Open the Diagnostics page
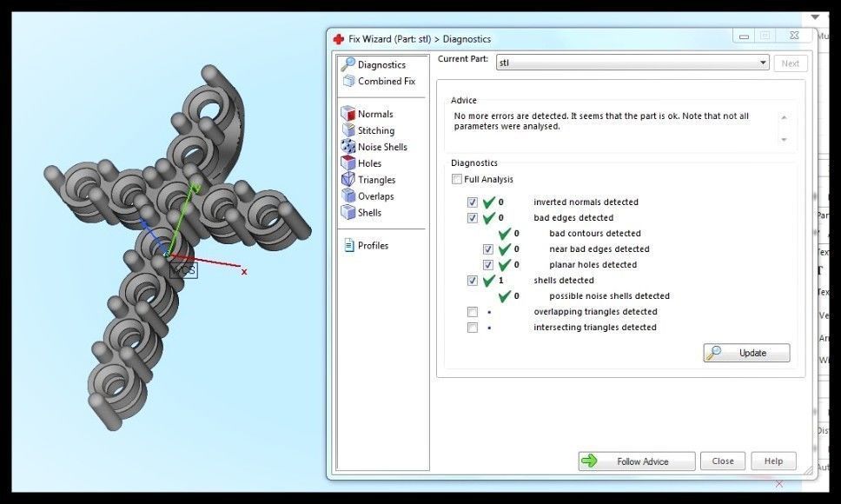 point(381,65)
